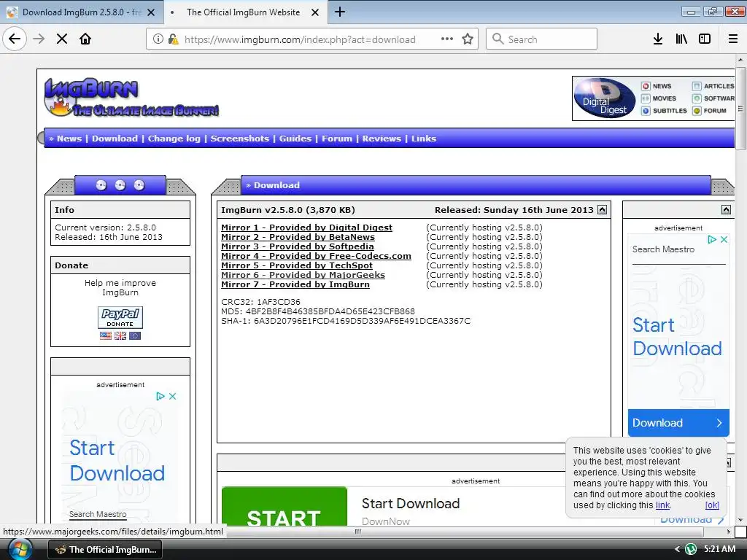Open AdChoices icon on right sidebar ad

(712, 239)
